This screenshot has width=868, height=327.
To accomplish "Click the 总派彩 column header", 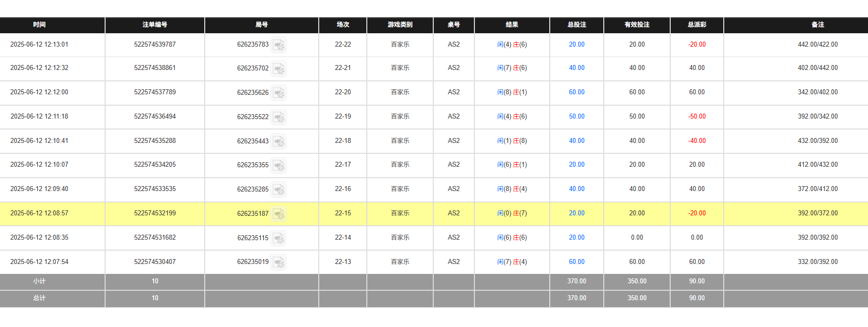I will coord(696,25).
